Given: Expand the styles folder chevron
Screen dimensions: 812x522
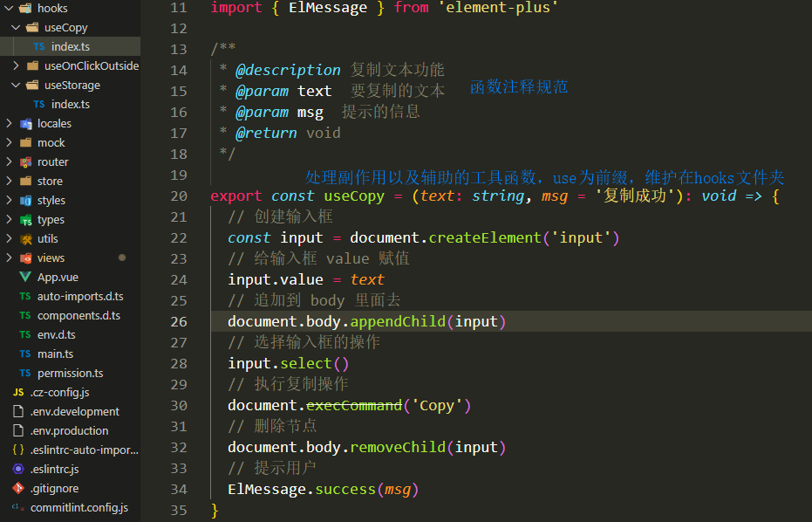Looking at the screenshot, I should click(9, 200).
